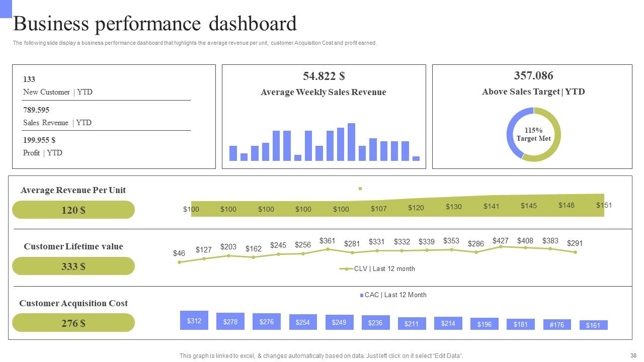
Task: Click the $46 CLV data label
Action: pyautogui.click(x=179, y=253)
